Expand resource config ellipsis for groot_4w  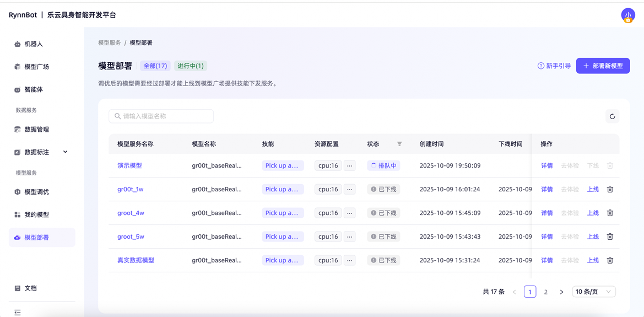349,213
